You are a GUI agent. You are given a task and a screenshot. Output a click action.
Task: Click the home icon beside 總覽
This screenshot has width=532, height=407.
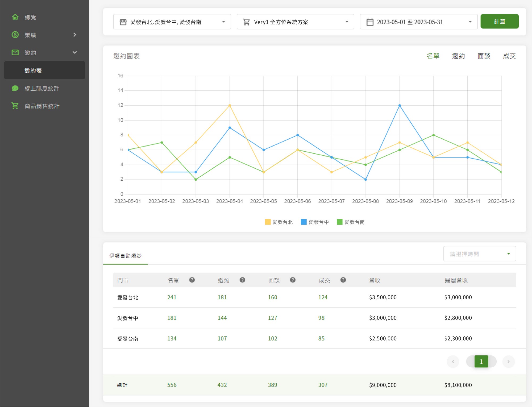tap(15, 17)
